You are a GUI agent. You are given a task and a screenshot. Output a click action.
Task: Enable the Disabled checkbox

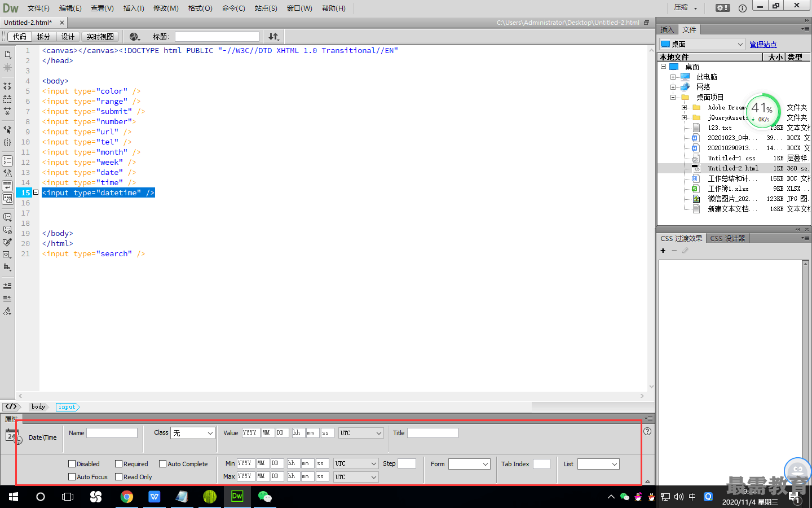72,464
